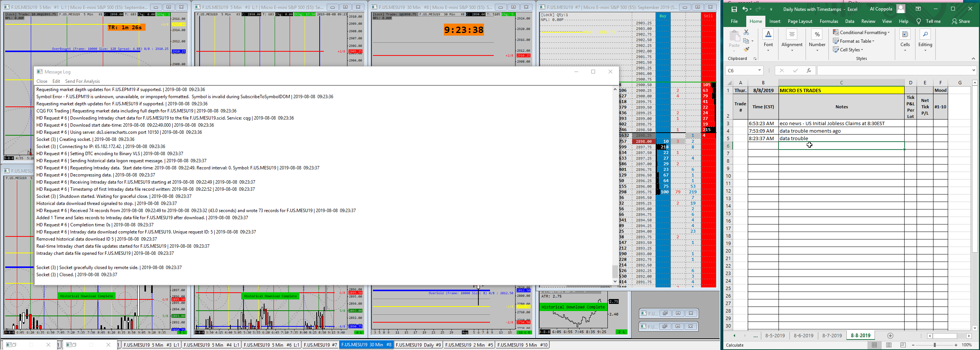Customize the Quick Access Toolbar in Excel
Image resolution: width=980 pixels, height=350 pixels.
[771, 9]
